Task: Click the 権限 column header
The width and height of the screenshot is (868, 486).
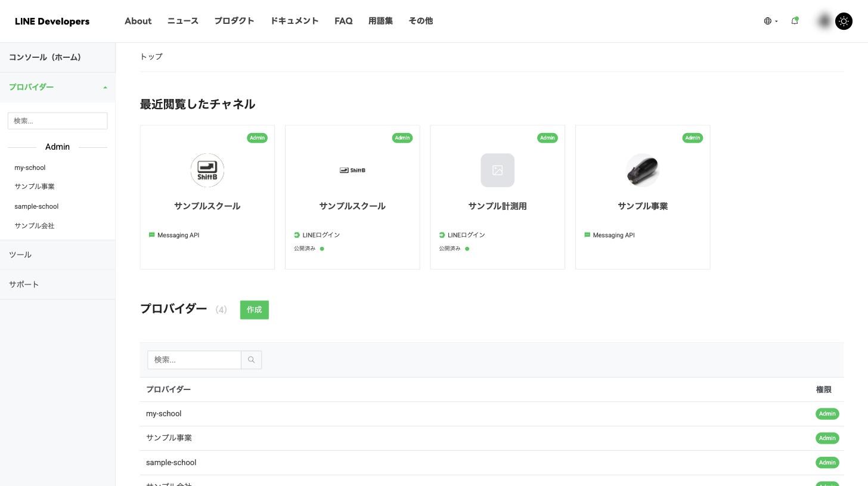Action: click(824, 389)
